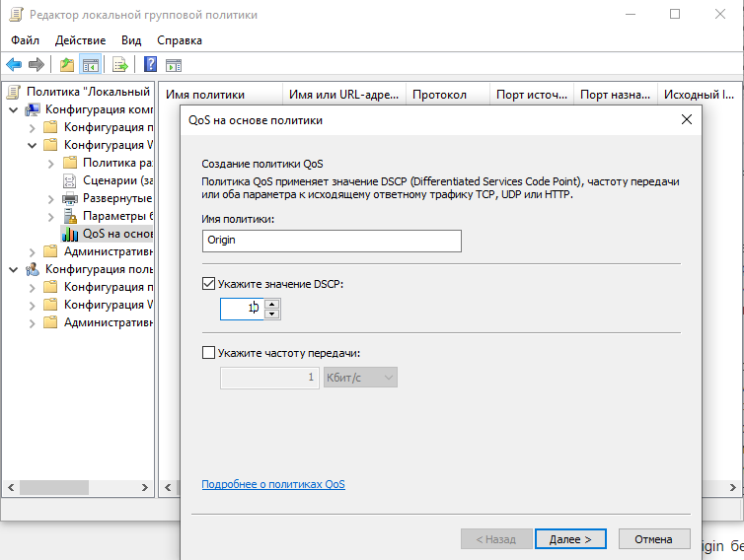Click list pane scroll right arrow

coord(732,487)
